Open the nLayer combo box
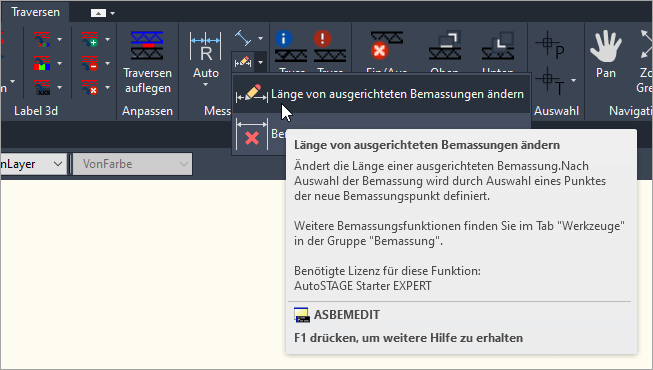Viewport: 653px width, 370px height. [x=33, y=164]
